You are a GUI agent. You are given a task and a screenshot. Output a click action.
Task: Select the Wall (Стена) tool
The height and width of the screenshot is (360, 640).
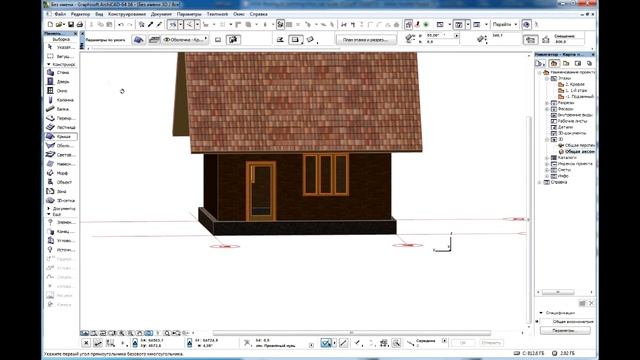pyautogui.click(x=60, y=73)
